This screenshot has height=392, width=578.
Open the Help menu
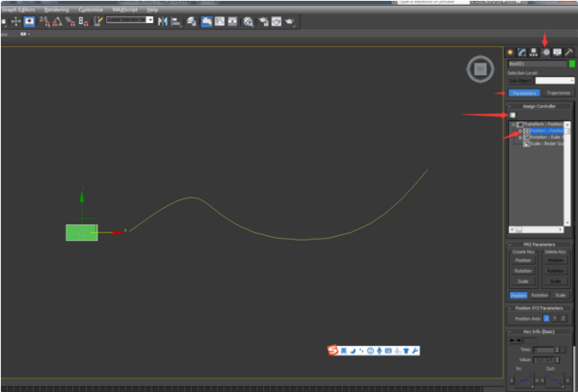click(152, 10)
